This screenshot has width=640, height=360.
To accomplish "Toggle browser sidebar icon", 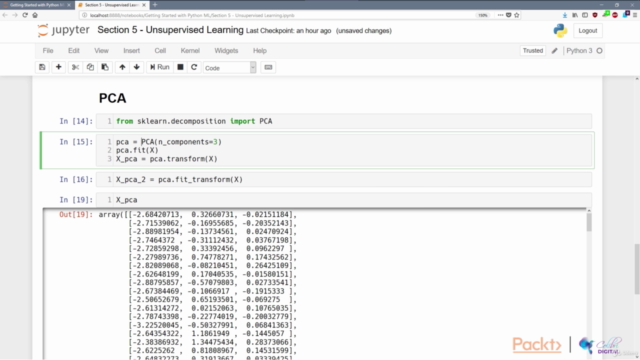I will (585, 15).
